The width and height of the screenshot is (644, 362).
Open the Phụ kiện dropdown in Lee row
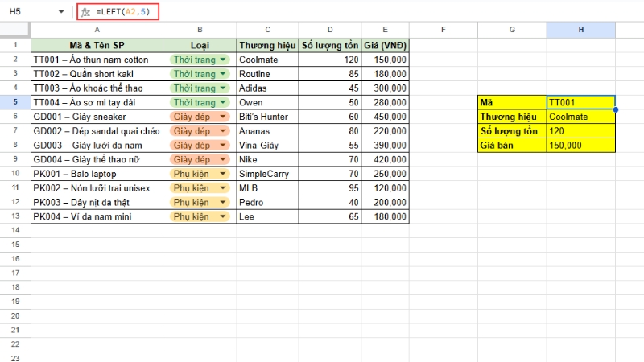(x=221, y=216)
